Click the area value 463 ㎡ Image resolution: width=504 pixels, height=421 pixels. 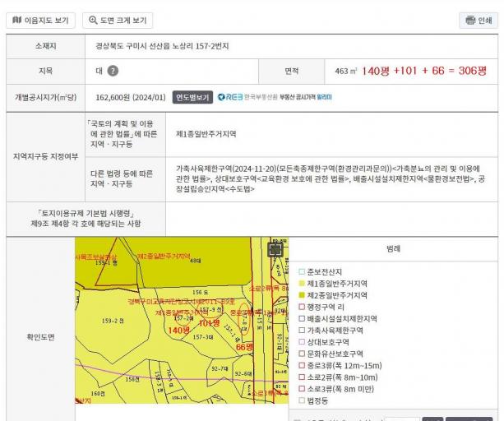pyautogui.click(x=346, y=71)
